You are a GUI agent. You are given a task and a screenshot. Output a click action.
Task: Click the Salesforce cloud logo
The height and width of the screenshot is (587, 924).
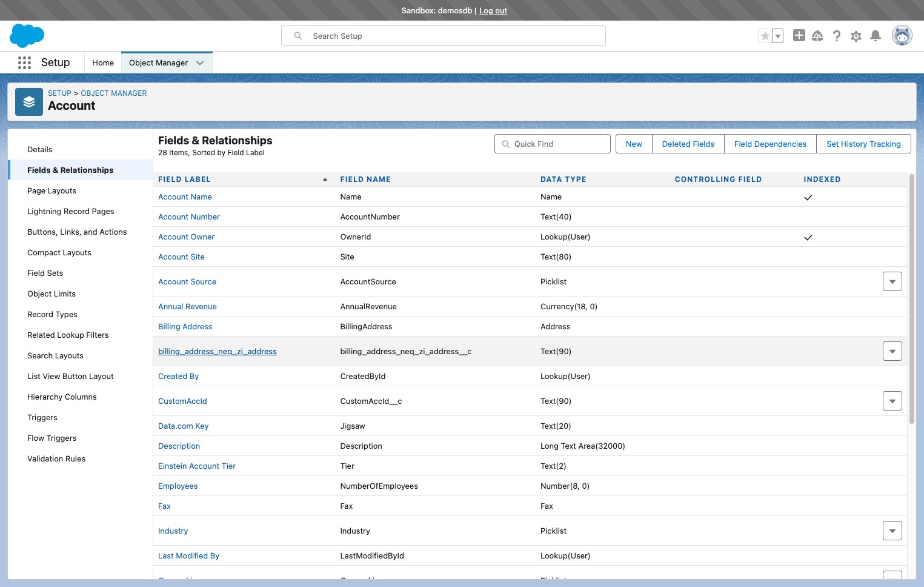pos(27,36)
